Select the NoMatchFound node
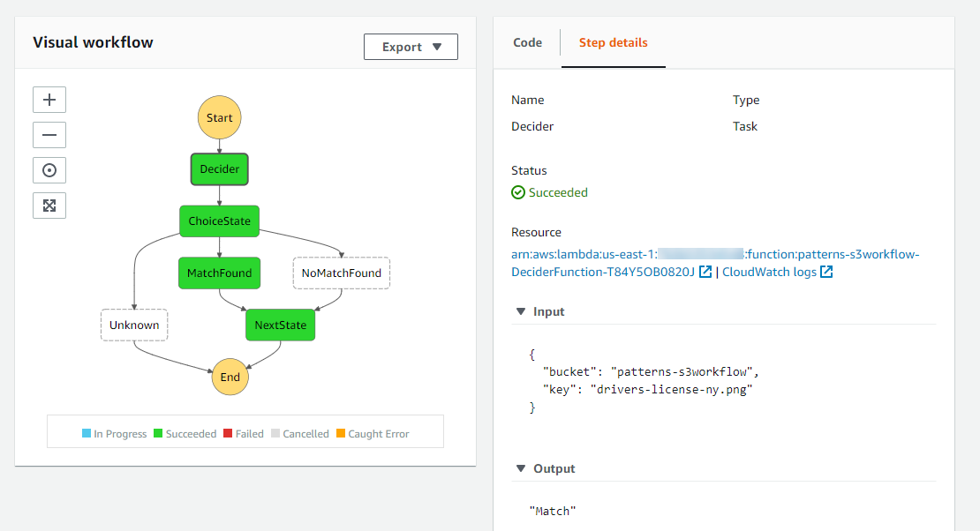 click(342, 273)
